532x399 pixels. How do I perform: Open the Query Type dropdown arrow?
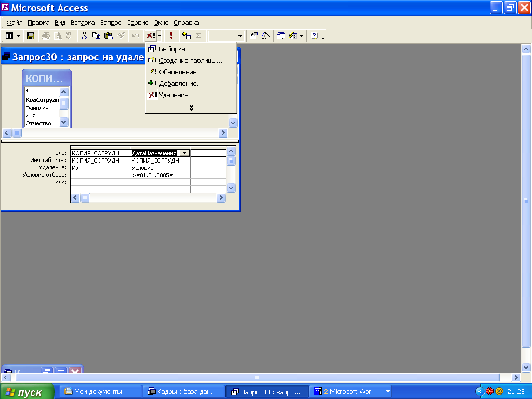click(x=159, y=36)
